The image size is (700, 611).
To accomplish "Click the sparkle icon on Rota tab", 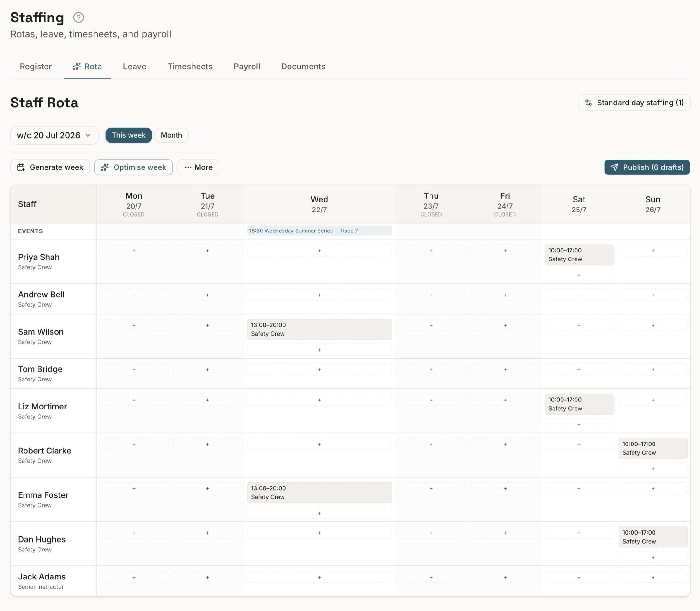I will pos(77,67).
